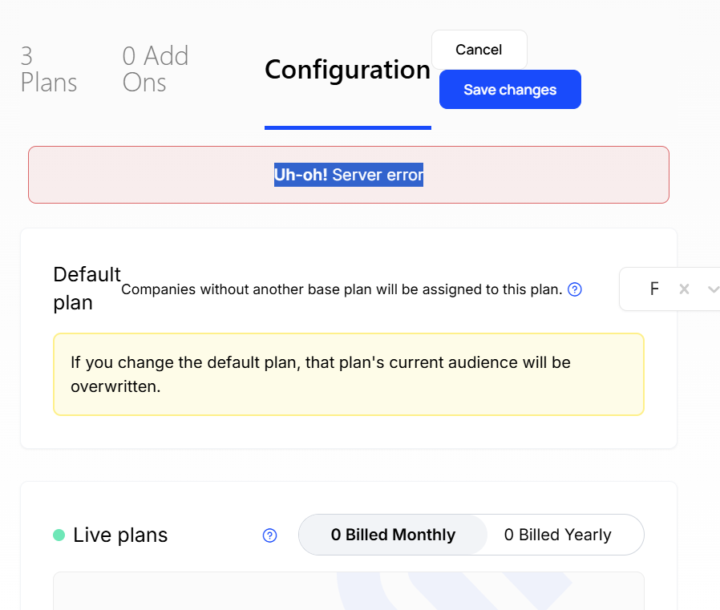
Task: Switch to the 0 Add Ons tab
Action: (155, 69)
